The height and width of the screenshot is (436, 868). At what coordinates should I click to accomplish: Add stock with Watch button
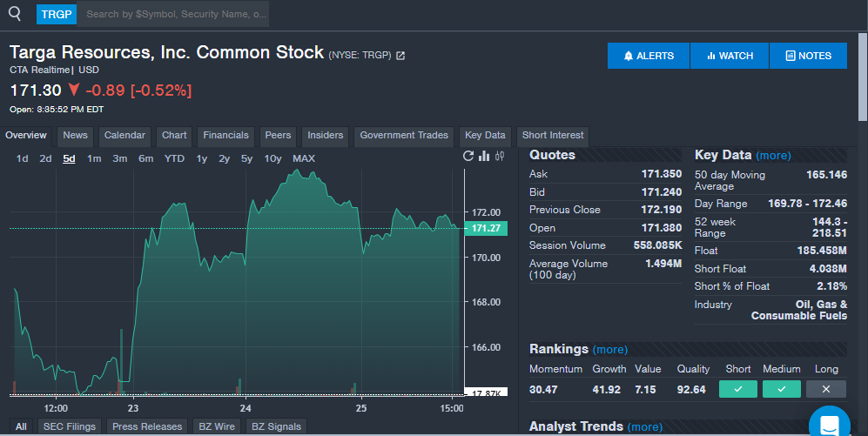[x=730, y=56]
